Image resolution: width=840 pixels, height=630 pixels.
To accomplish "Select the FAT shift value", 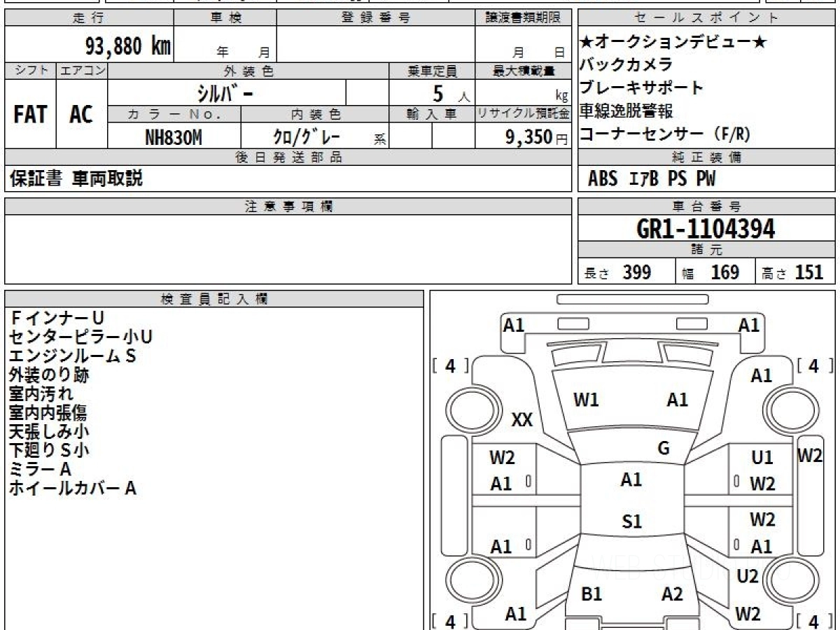I will tap(30, 115).
